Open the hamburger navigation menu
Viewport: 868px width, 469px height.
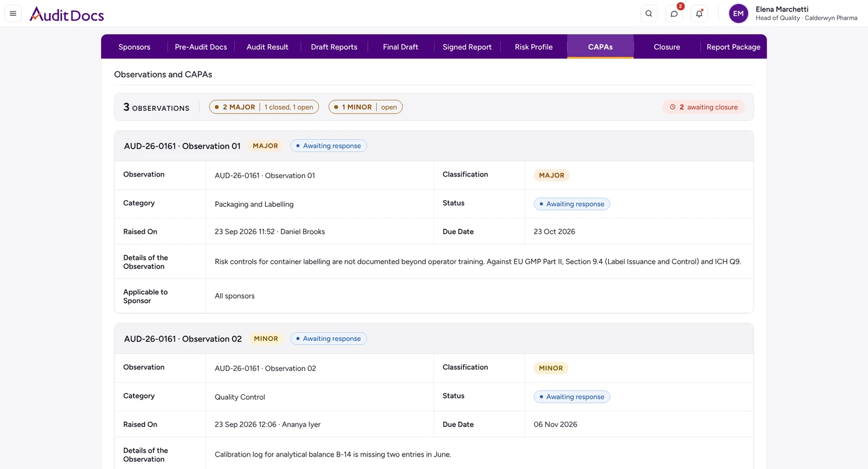tap(13, 14)
